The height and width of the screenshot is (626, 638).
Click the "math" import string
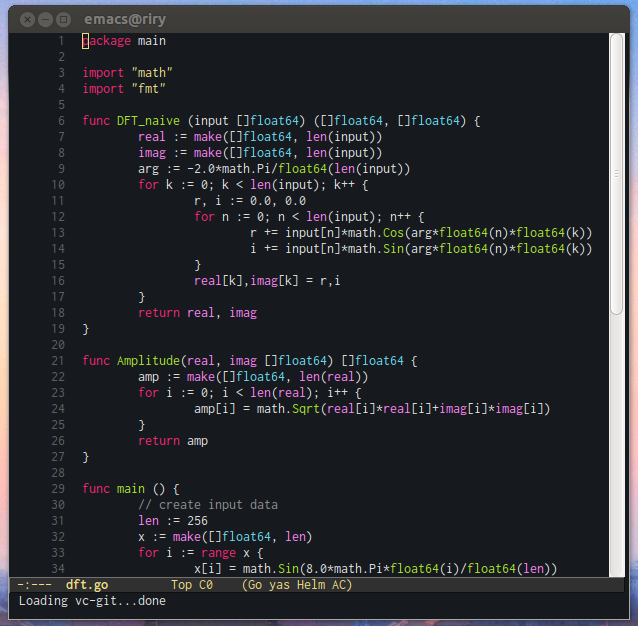tap(152, 73)
